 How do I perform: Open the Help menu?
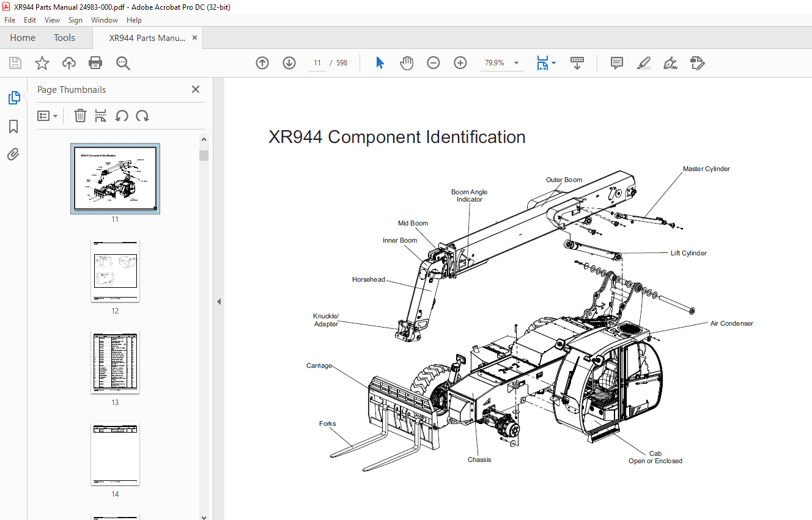click(x=134, y=20)
